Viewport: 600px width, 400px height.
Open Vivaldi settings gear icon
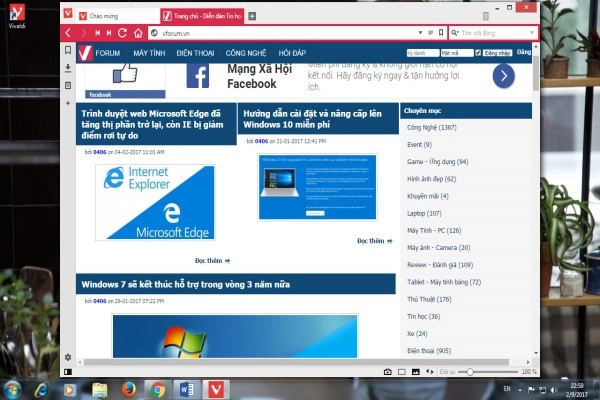point(67,357)
